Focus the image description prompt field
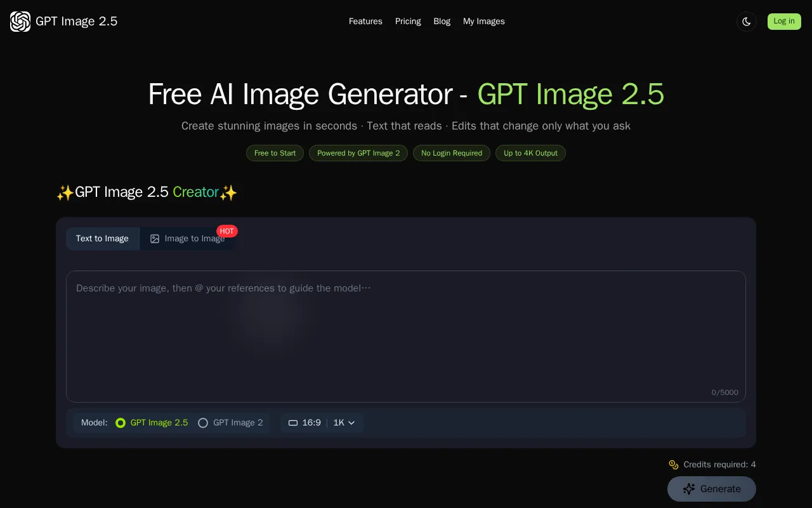 pyautogui.click(x=406, y=337)
